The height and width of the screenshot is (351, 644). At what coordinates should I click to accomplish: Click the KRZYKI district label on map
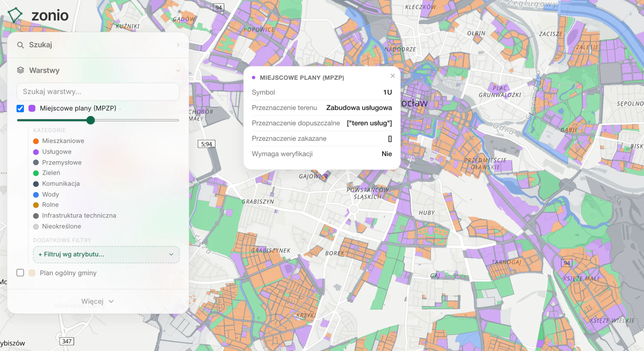[306, 315]
